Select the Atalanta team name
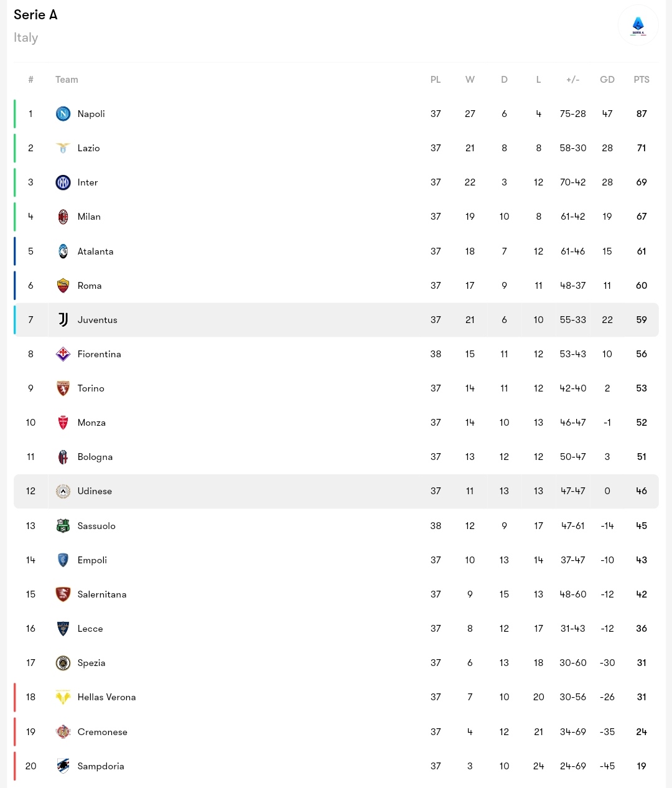This screenshot has width=672, height=788. (95, 251)
